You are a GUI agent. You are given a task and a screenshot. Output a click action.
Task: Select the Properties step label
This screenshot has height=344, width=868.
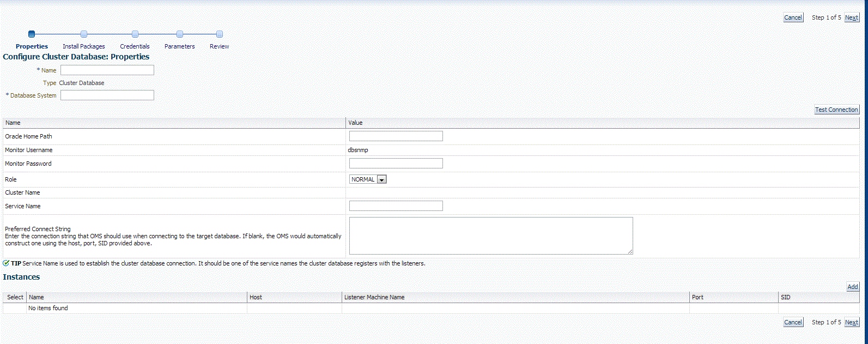(32, 46)
